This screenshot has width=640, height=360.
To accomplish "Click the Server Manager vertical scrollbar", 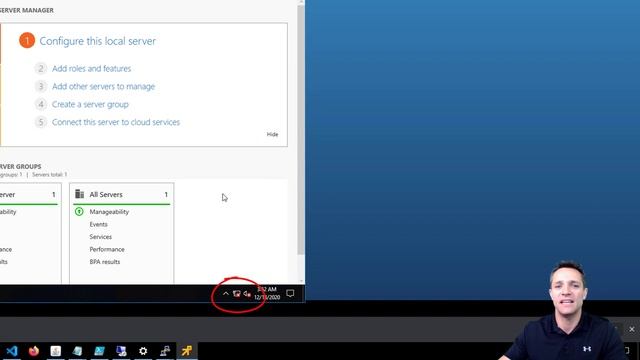I will 301,131.
